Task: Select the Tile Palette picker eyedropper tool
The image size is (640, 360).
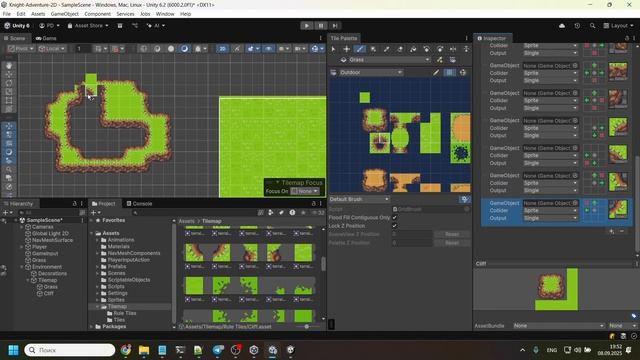Action: point(386,49)
